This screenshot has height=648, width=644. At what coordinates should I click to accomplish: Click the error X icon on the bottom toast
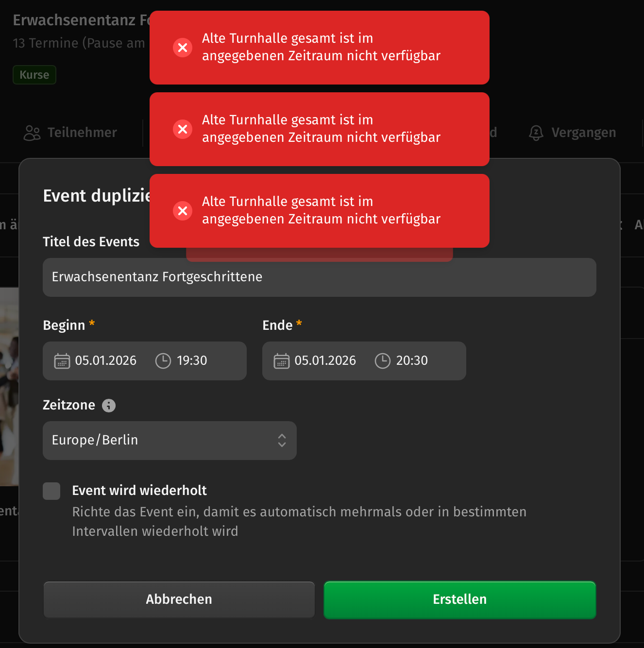[183, 211]
